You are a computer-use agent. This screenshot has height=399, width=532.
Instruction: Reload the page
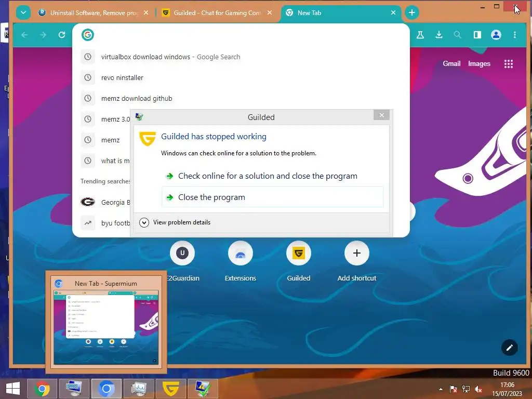pos(61,35)
